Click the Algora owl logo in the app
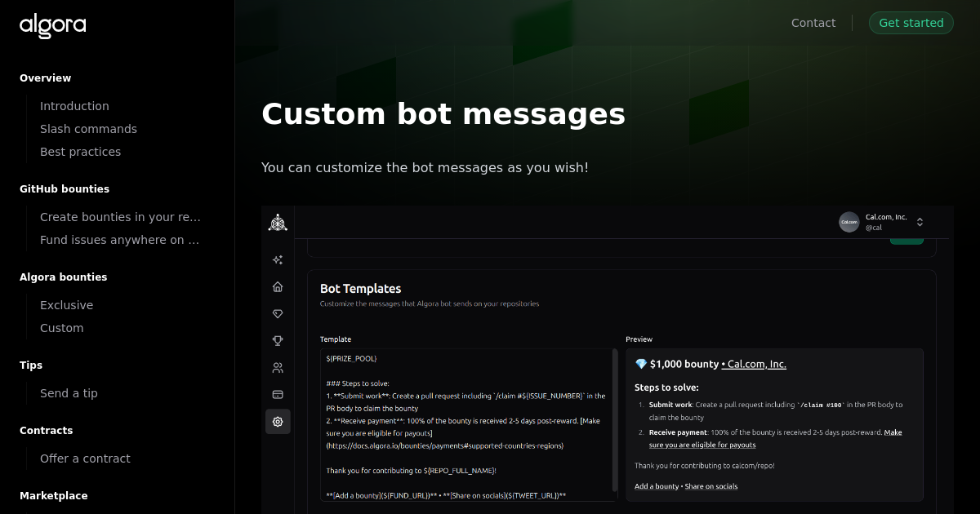The height and width of the screenshot is (514, 980). coord(278,221)
